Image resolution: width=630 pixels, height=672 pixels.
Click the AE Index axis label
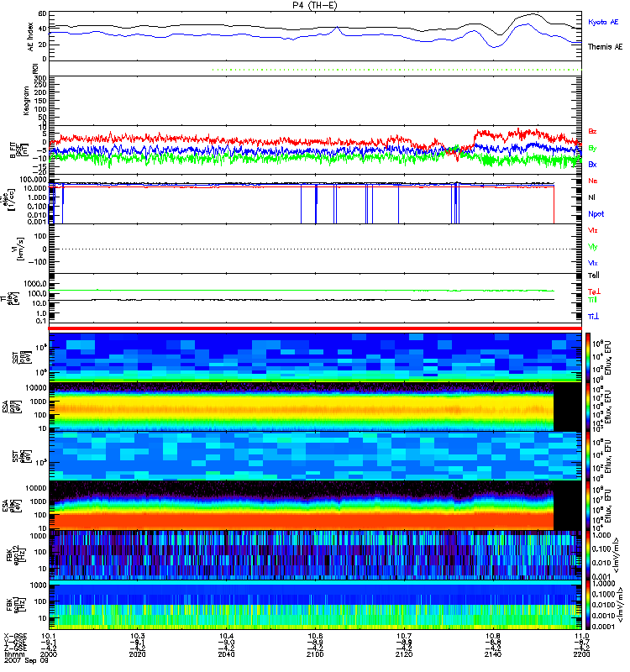pyautogui.click(x=30, y=37)
